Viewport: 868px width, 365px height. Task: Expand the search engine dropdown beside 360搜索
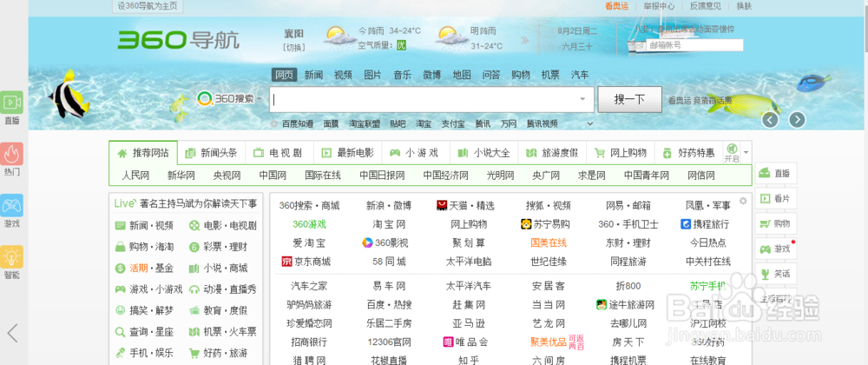(259, 100)
